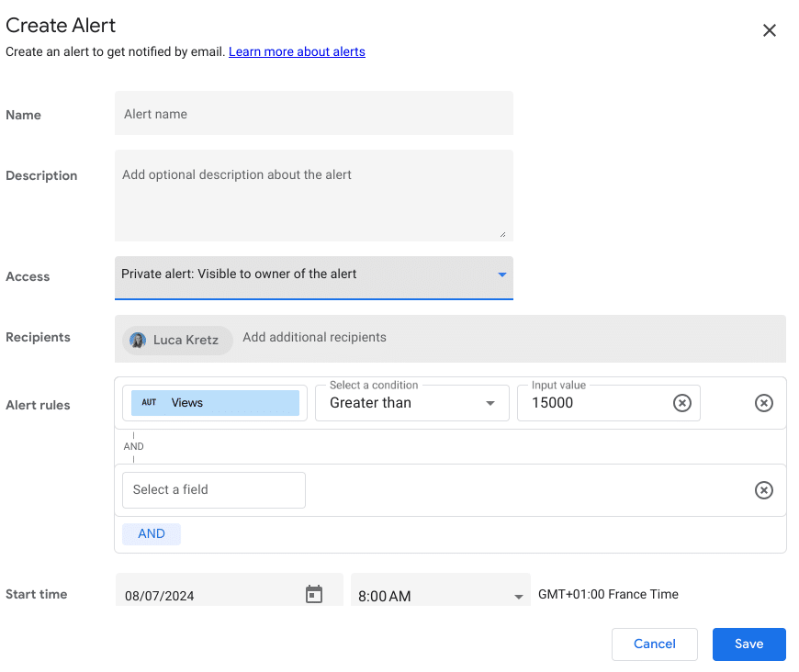Open the 'Greater than' condition dropdown
The height and width of the screenshot is (672, 799).
coord(411,402)
